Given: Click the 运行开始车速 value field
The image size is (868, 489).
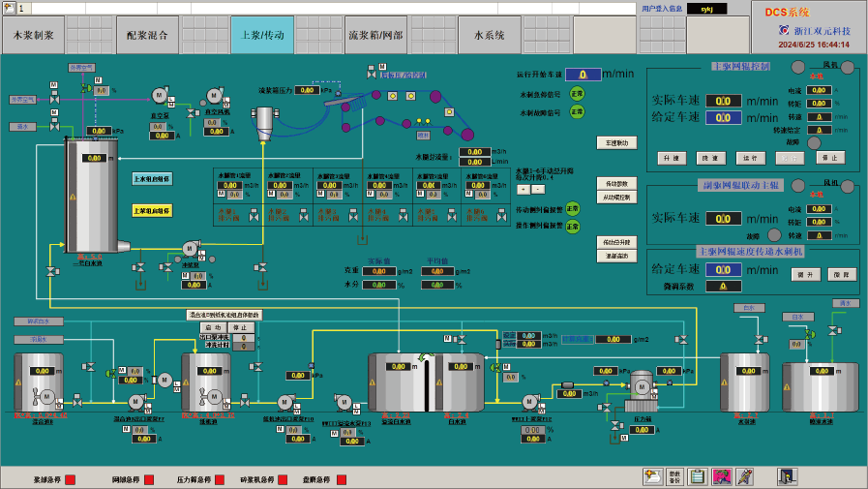Looking at the screenshot, I should 583,74.
